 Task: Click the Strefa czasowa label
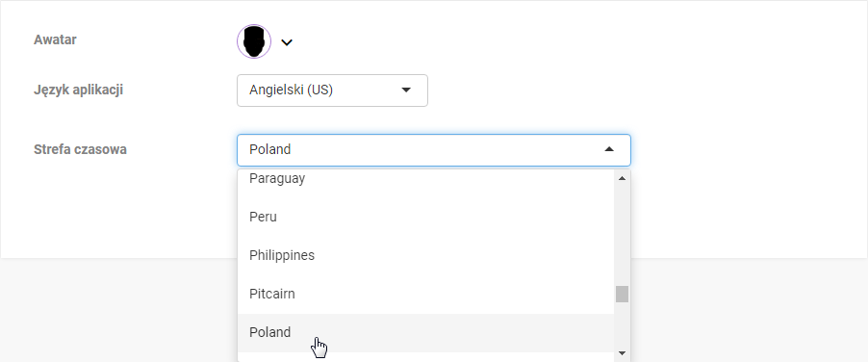[80, 149]
